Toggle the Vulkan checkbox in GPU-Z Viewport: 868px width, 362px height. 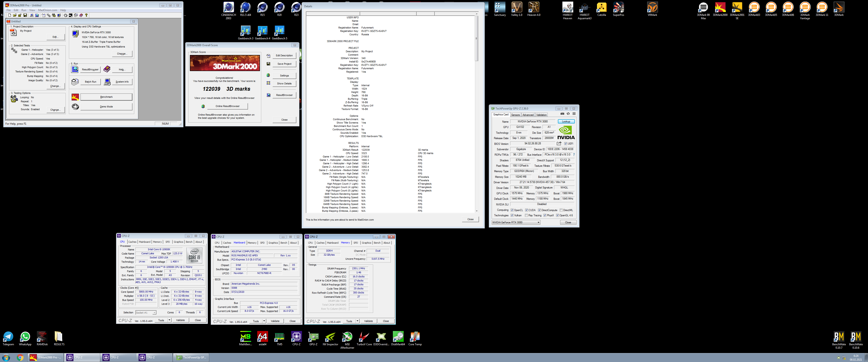coord(512,215)
